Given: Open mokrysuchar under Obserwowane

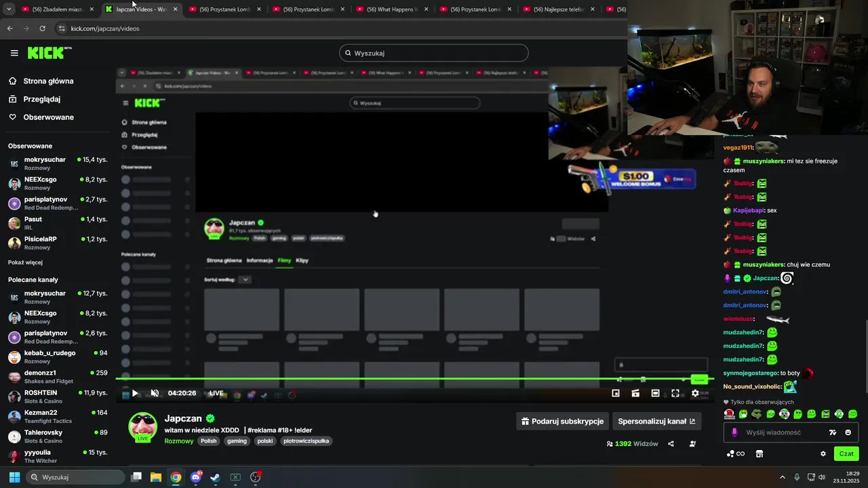Looking at the screenshot, I should (x=58, y=163).
